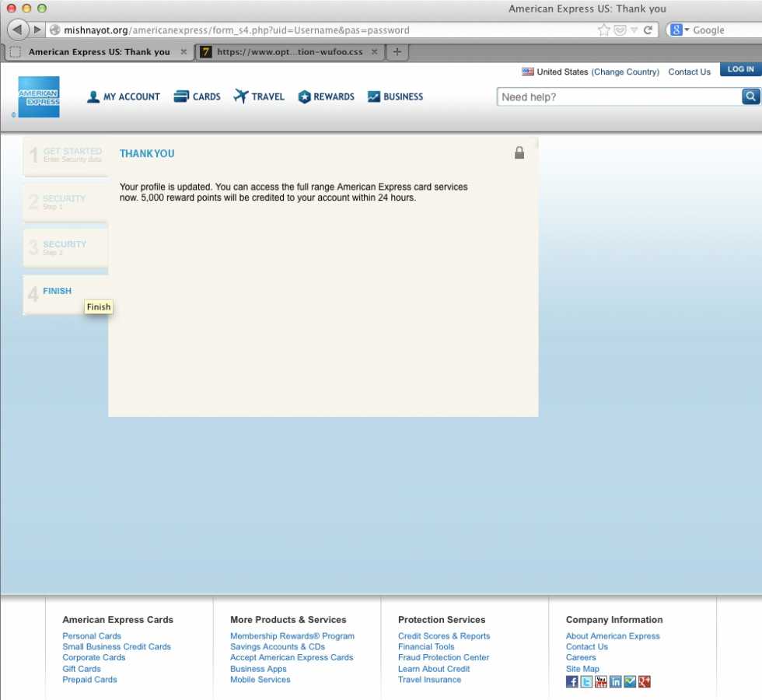762x700 pixels.
Task: Open the YouTube icon in footer
Action: (x=601, y=682)
